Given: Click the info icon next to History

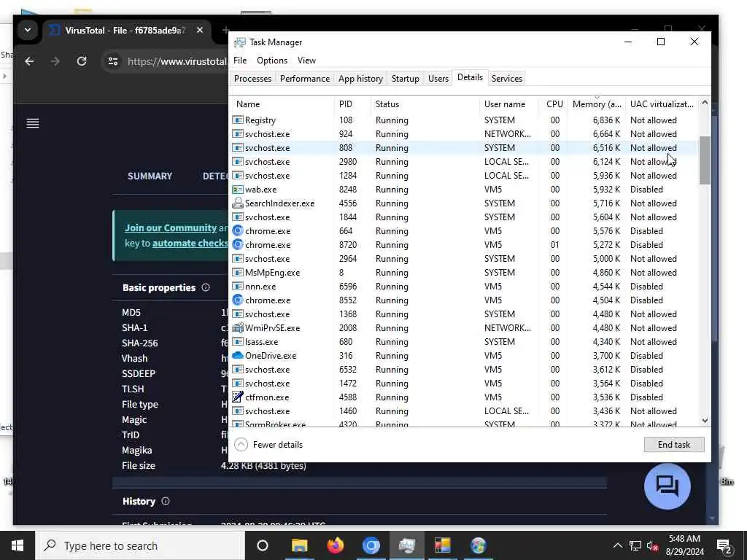Looking at the screenshot, I should [166, 501].
